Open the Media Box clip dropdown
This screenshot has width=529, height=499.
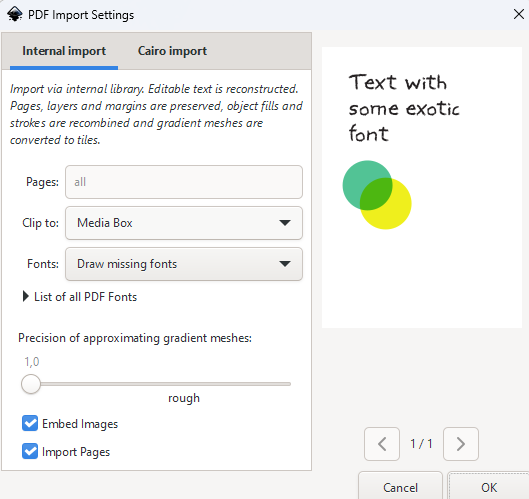184,223
